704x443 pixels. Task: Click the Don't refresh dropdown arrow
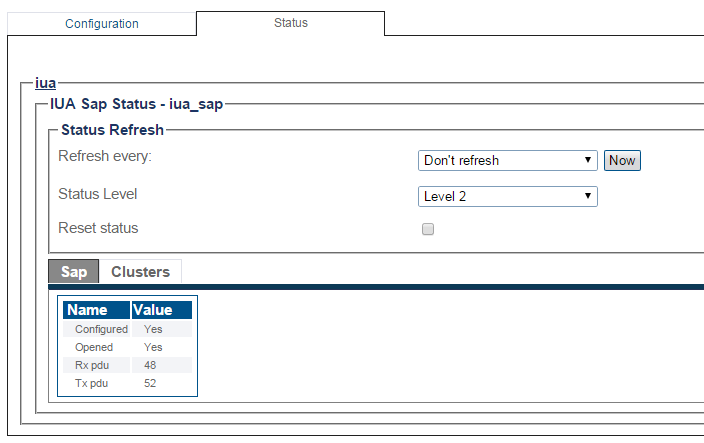click(587, 160)
